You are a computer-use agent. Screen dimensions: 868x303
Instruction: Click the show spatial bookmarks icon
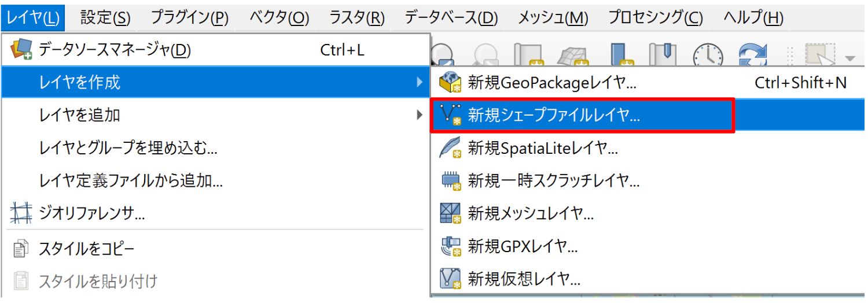(662, 55)
